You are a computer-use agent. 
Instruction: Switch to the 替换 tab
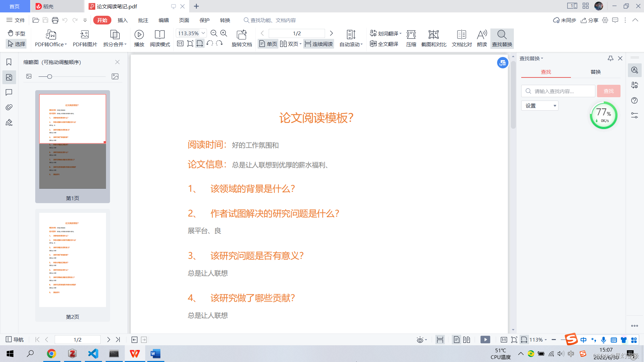pos(596,72)
